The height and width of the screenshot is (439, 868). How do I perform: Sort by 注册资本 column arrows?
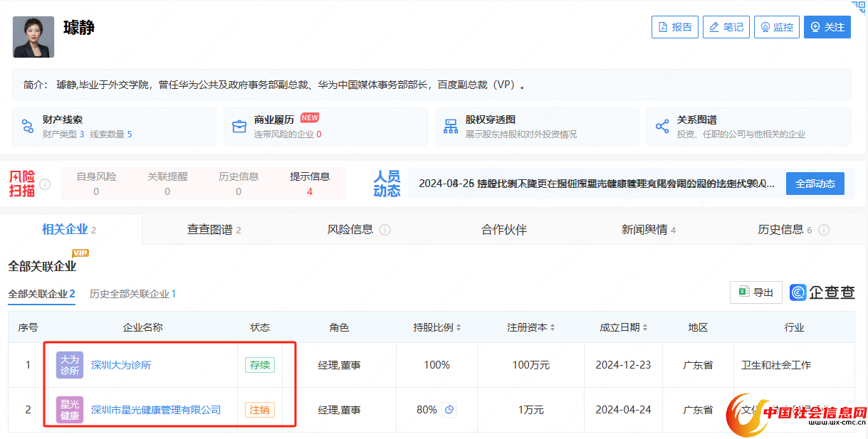tap(553, 327)
